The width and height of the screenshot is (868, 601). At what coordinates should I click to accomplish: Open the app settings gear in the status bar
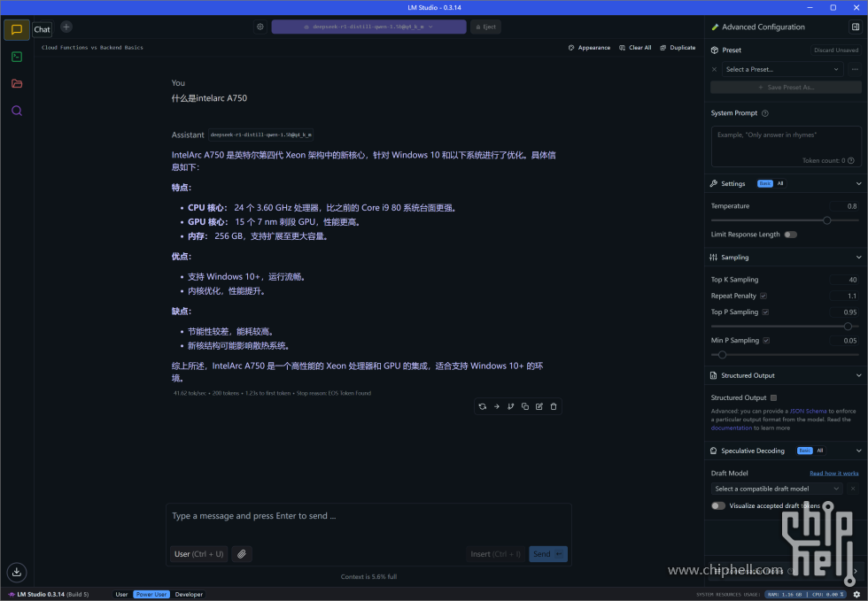tap(856, 594)
